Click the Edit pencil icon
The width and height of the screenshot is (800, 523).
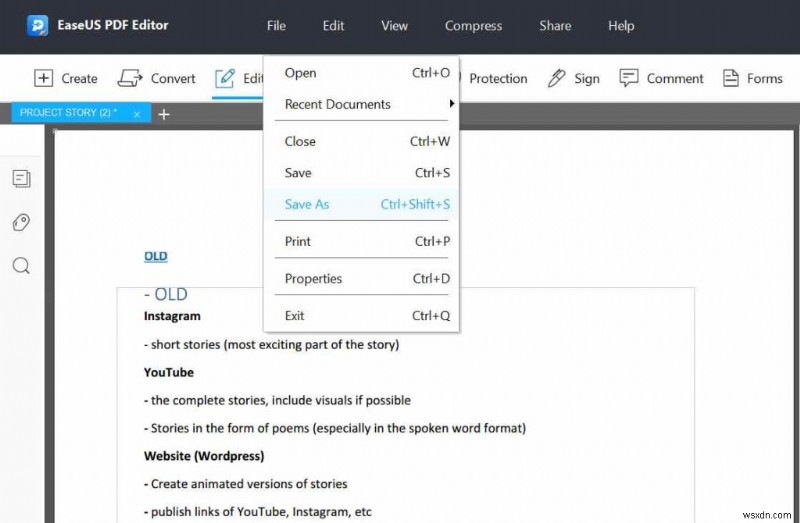(x=224, y=78)
